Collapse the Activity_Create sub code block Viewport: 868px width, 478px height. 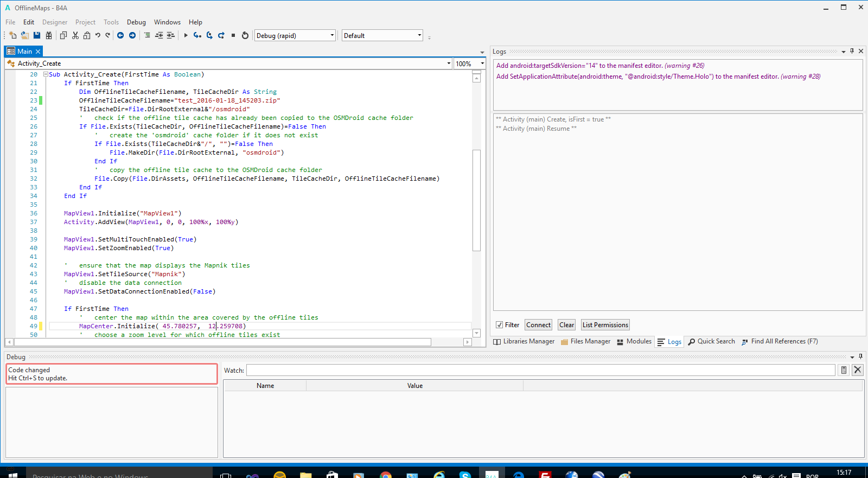pos(46,74)
